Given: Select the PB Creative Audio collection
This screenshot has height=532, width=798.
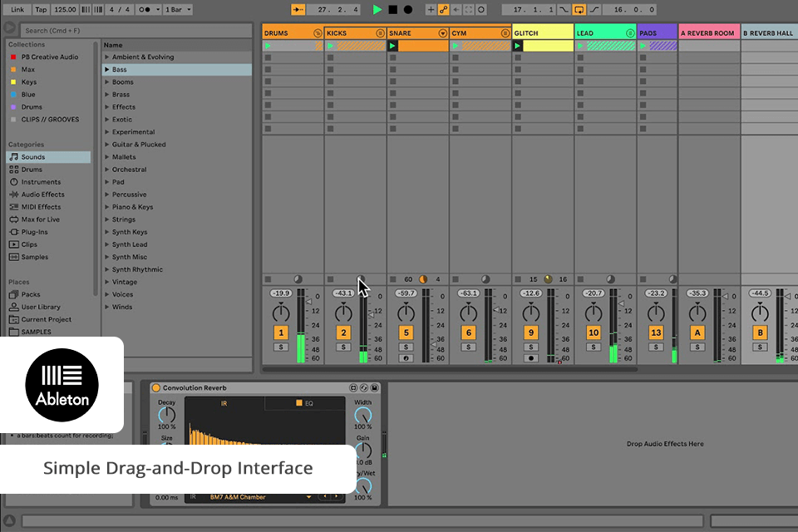Looking at the screenshot, I should (x=48, y=57).
